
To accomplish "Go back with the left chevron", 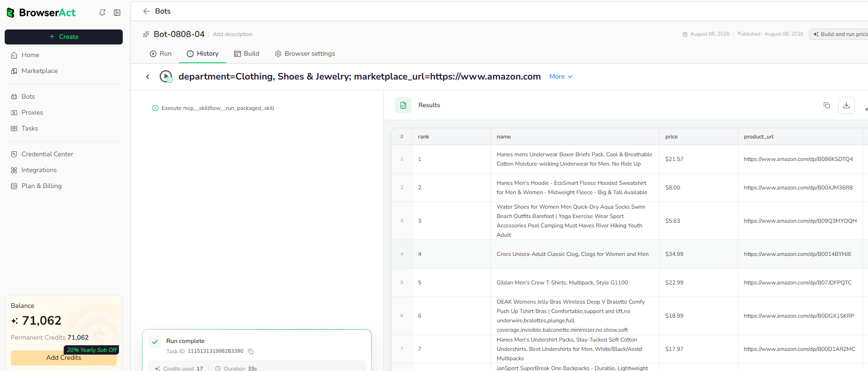I will click(148, 77).
